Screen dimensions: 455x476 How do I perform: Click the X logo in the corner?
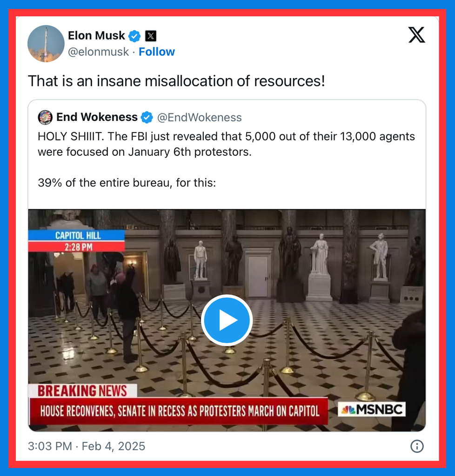(416, 35)
